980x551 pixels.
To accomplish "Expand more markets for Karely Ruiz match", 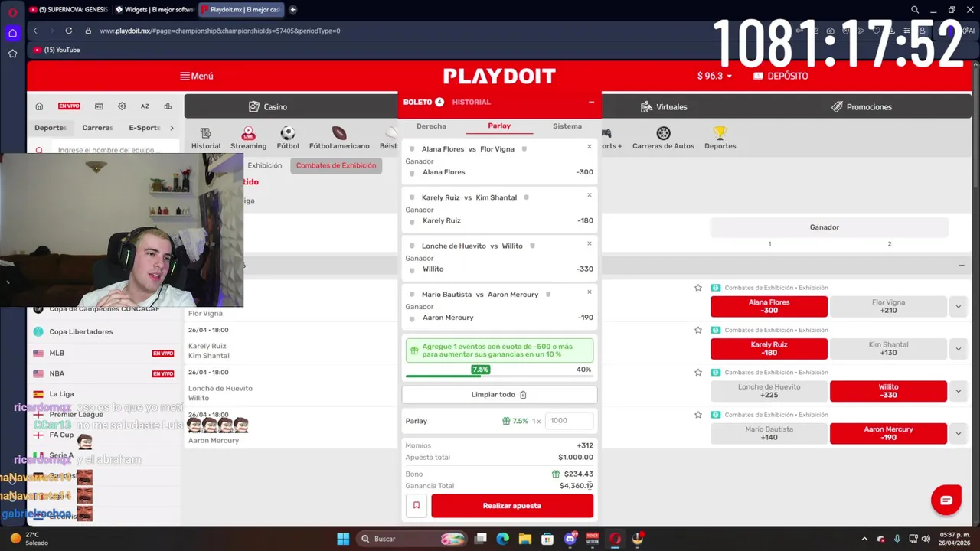I will pos(958,348).
